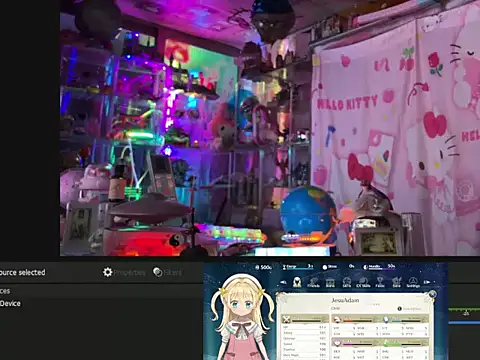This screenshot has height=360, width=480.
Task: Click the quill-and-paper menu icon beside Settings
Action: pos(396,283)
